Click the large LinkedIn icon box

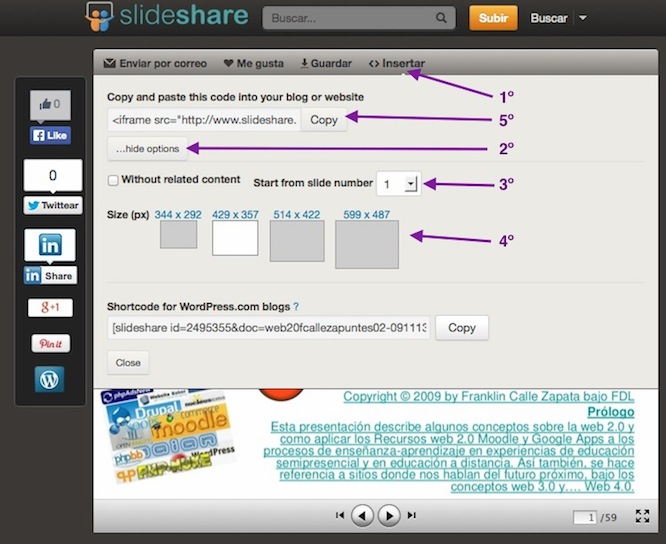[x=50, y=245]
